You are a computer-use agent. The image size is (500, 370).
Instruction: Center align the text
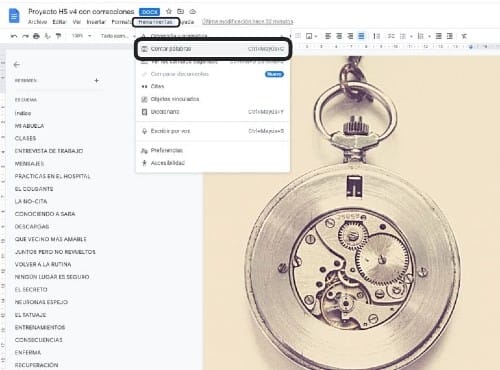339,36
